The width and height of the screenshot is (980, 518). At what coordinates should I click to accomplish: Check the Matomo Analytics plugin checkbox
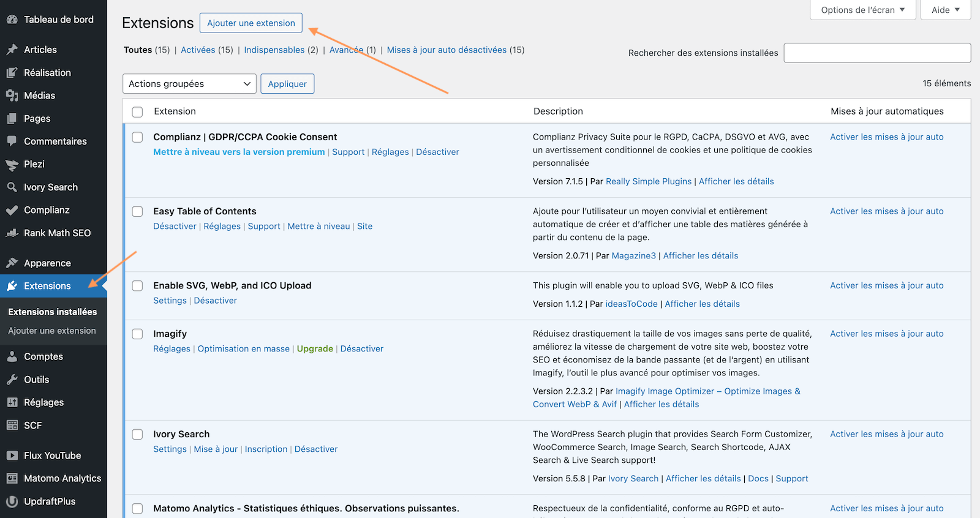[x=138, y=509]
